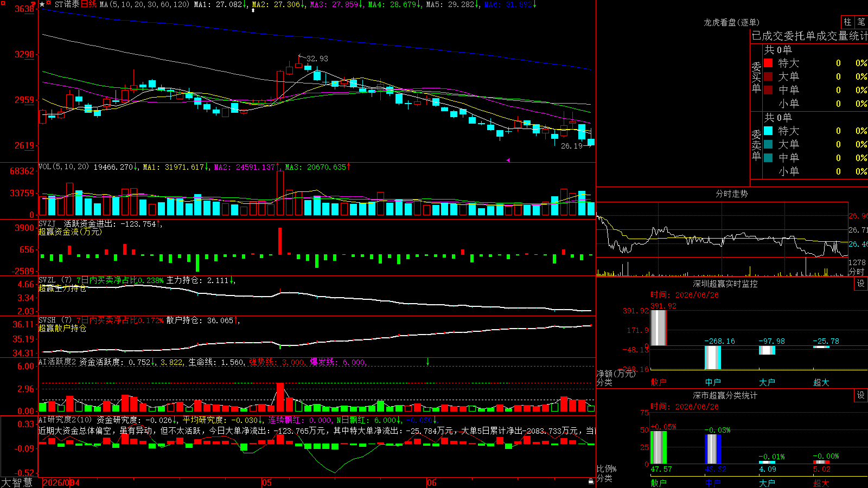The width and height of the screenshot is (868, 488).
Task: Open the SVSH (7) indicator label
Action: (55, 320)
